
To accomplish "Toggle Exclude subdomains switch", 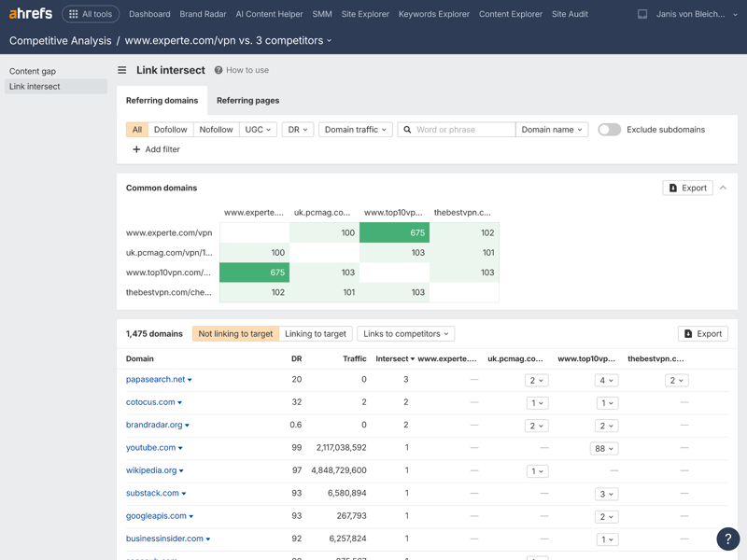I will tap(609, 130).
